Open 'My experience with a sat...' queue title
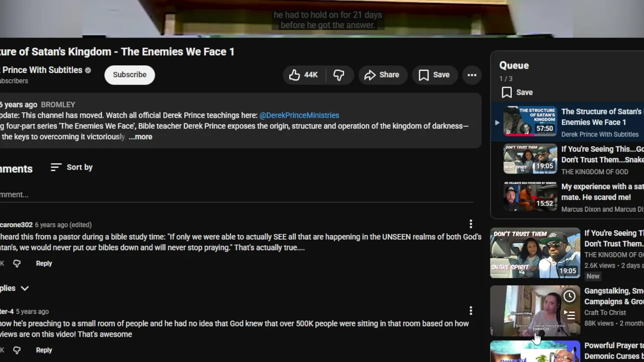 tap(603, 192)
